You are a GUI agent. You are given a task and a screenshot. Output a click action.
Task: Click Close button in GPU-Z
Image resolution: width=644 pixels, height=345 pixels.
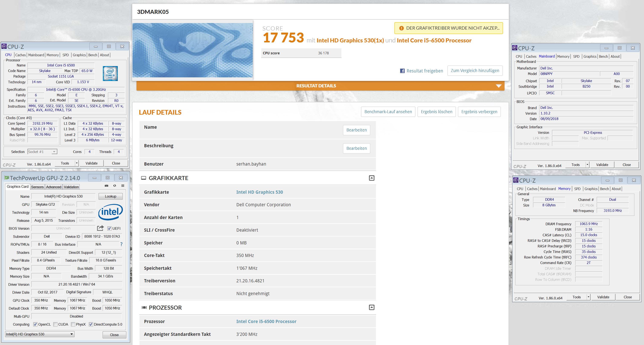[114, 335]
